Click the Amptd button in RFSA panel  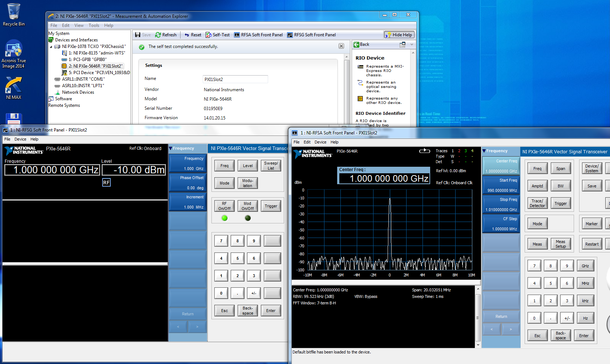pos(537,186)
